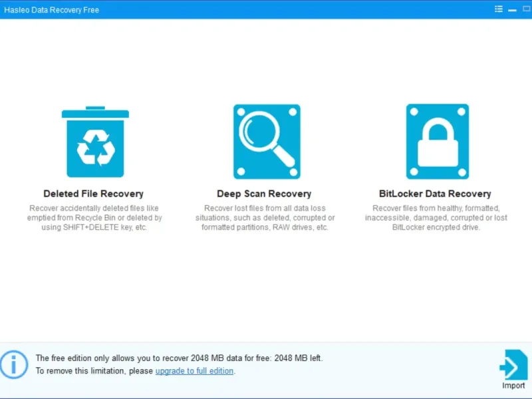Maximize the Hasleo Data Recovery window
532x399 pixels.
527,9
